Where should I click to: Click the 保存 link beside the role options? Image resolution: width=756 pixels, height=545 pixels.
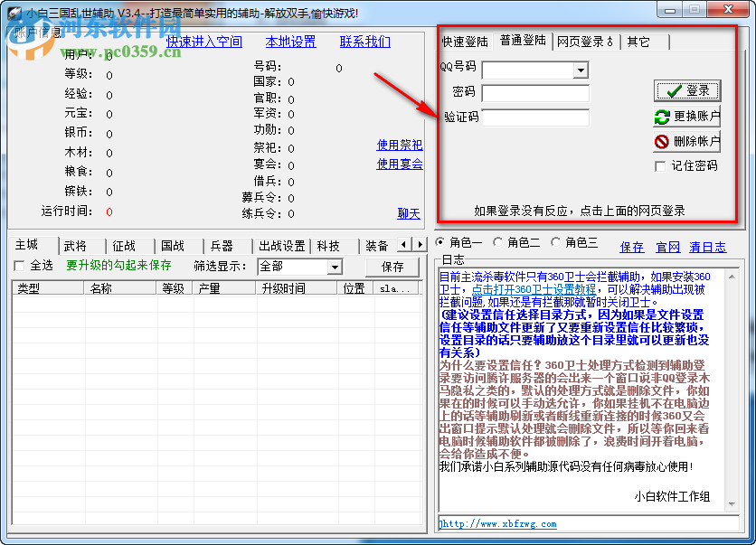click(x=631, y=248)
